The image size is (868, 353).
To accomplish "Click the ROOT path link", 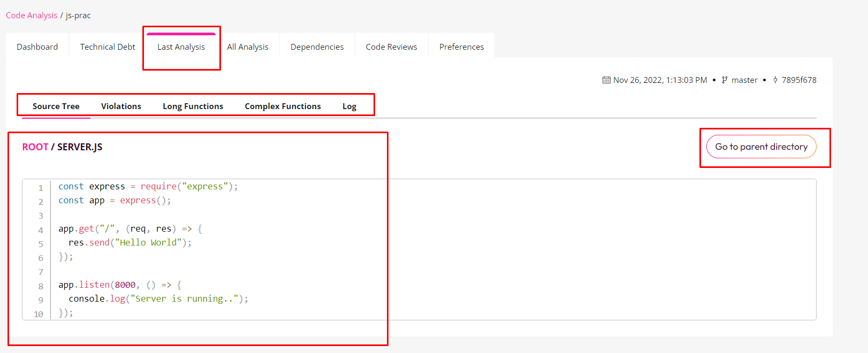I will (x=35, y=147).
